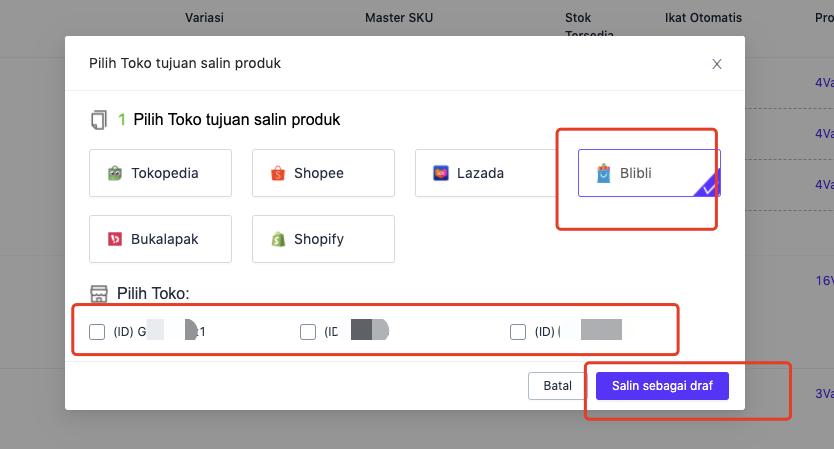Click the Shopify green bag icon
Image resolution: width=834 pixels, height=449 pixels.
click(278, 239)
